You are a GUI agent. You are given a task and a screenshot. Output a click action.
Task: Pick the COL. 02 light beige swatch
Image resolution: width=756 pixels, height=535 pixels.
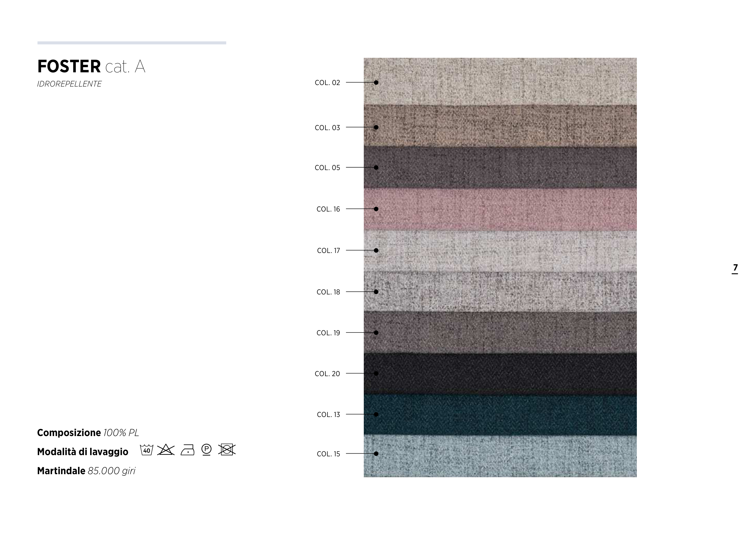[500, 81]
